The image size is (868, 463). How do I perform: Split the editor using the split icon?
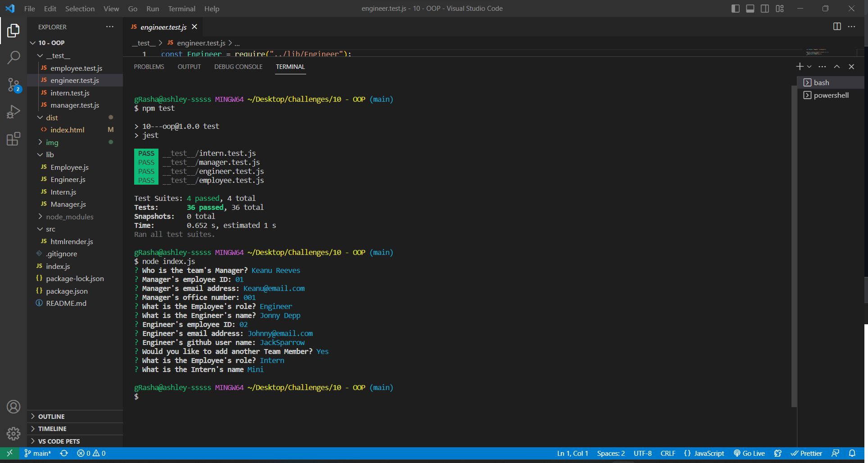[x=837, y=27]
